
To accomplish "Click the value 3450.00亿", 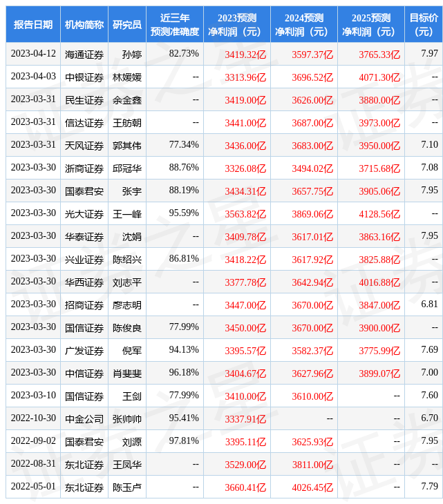I will 245,328.
